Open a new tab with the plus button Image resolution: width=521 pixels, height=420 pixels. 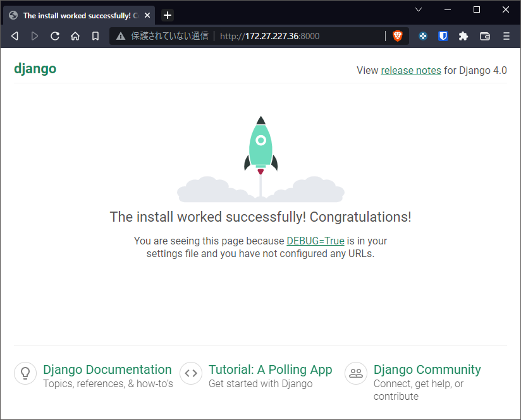point(168,15)
